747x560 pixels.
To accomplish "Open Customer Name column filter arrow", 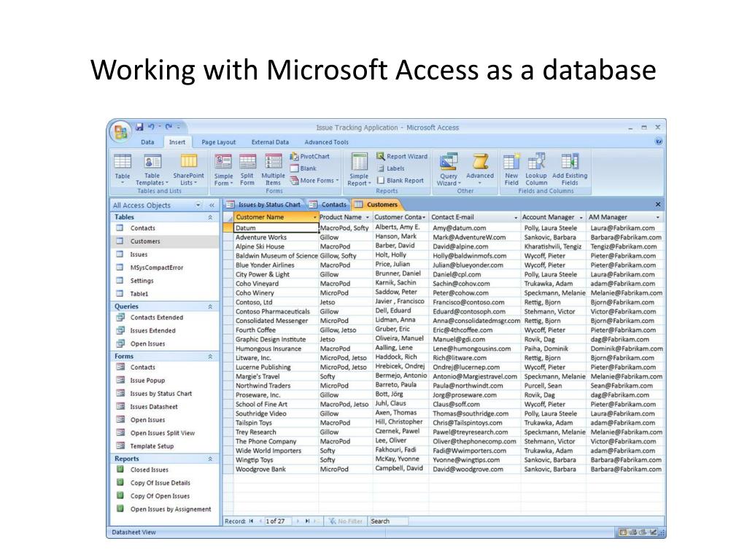I will [314, 217].
